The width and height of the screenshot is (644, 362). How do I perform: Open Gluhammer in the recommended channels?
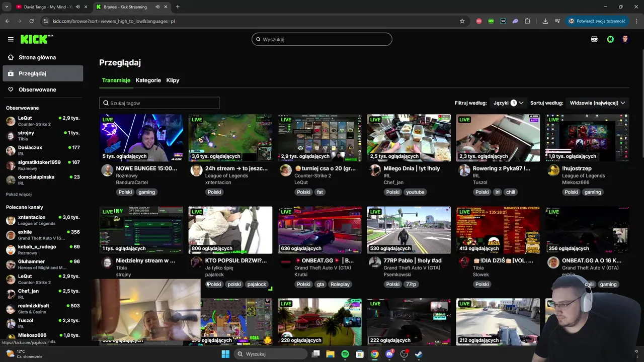(43, 264)
